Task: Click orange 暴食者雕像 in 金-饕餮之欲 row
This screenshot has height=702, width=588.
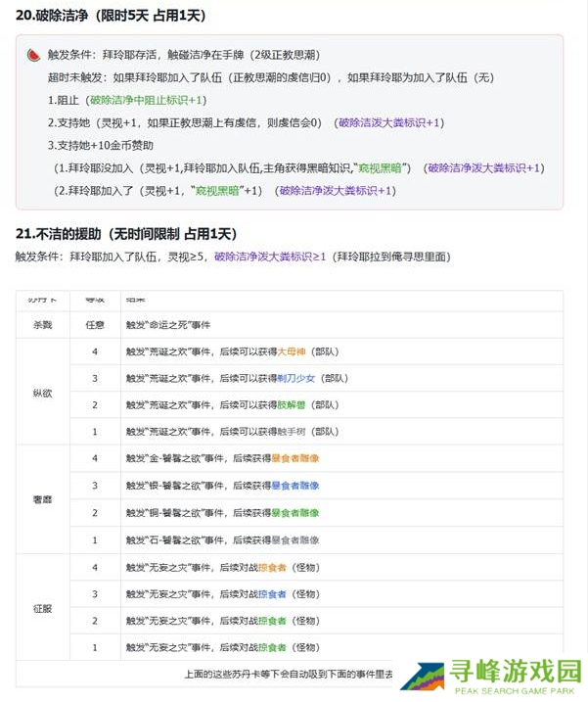Action: click(x=294, y=458)
